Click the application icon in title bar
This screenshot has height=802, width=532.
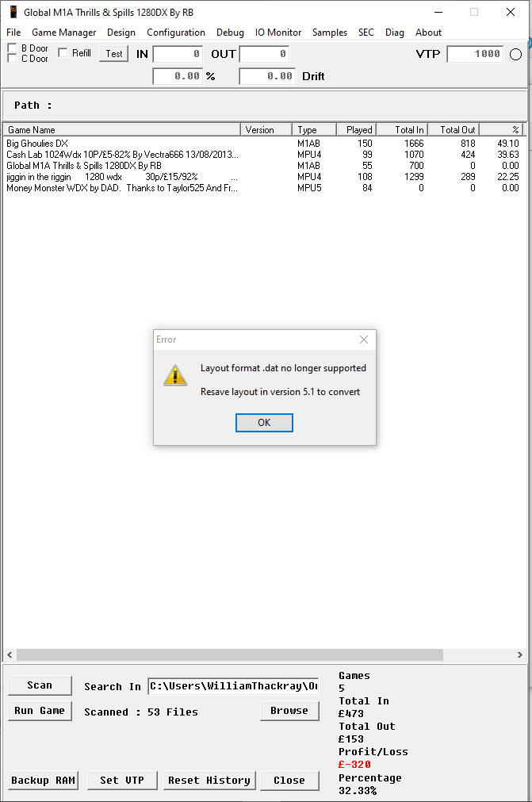(x=13, y=12)
